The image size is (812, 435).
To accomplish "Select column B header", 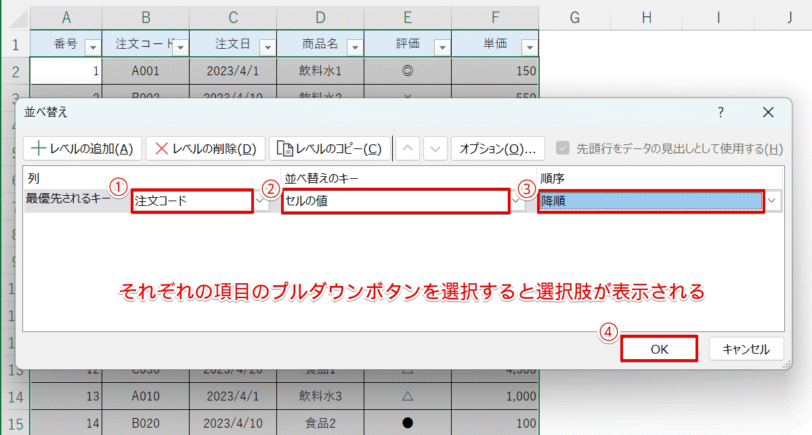I will [146, 18].
